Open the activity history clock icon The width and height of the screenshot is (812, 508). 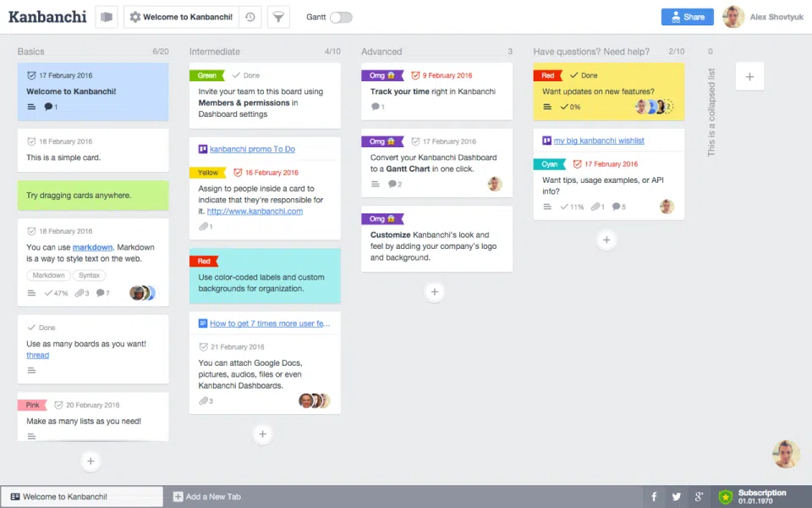pos(250,17)
